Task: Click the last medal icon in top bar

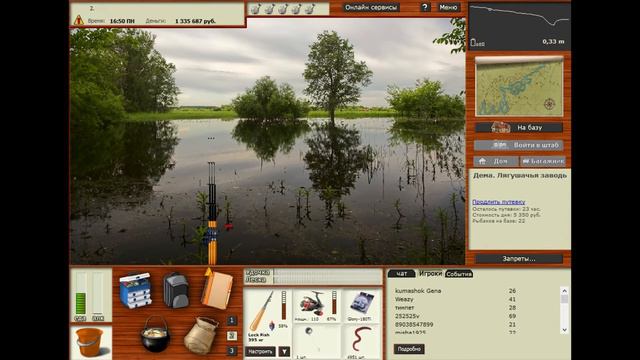Action: (x=310, y=9)
